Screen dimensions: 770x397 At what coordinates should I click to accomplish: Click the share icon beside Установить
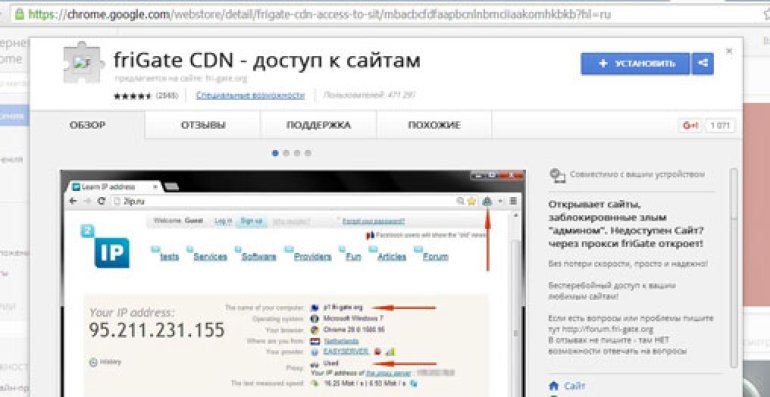[x=703, y=64]
